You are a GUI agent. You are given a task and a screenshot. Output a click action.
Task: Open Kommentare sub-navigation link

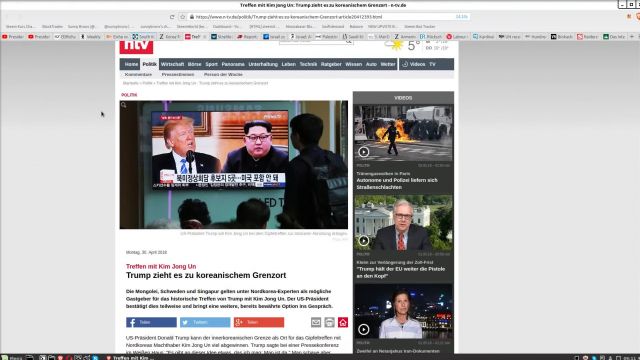click(x=138, y=75)
